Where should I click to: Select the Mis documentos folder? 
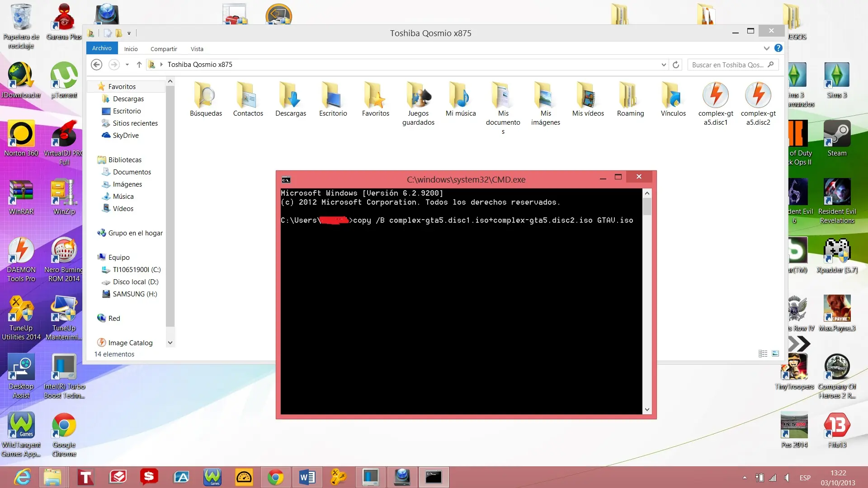pos(503,109)
